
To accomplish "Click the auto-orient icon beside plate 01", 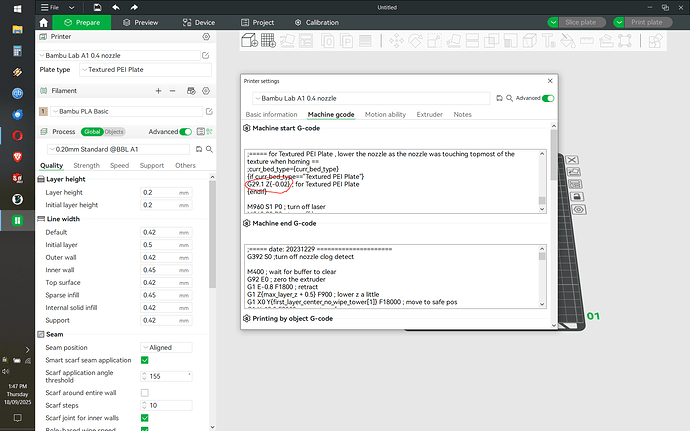I will [573, 172].
